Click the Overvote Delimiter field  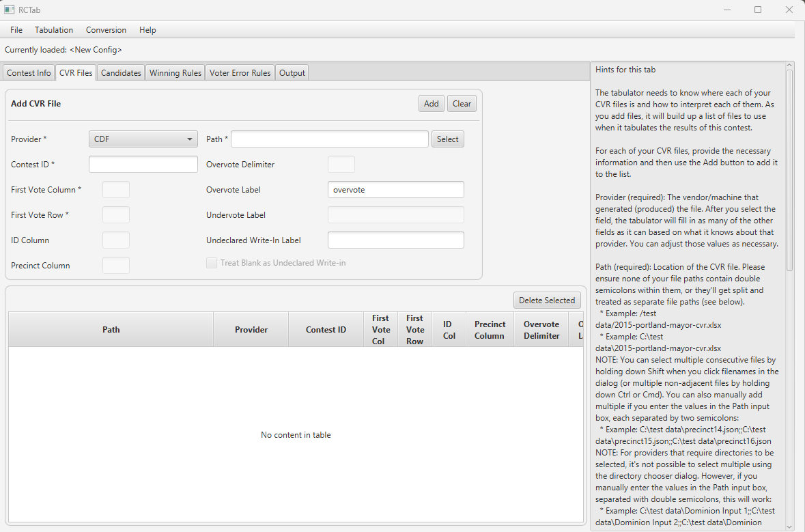coord(341,165)
